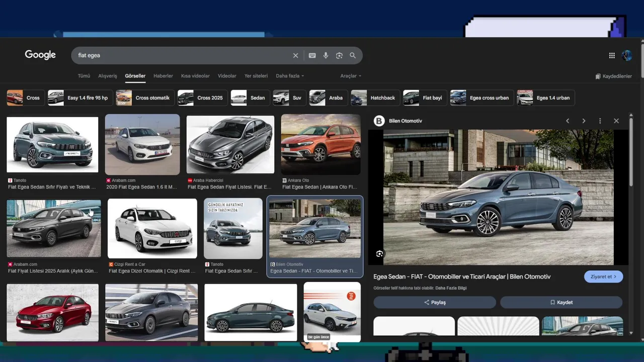Open the on-screen keyboard icon

[312, 55]
